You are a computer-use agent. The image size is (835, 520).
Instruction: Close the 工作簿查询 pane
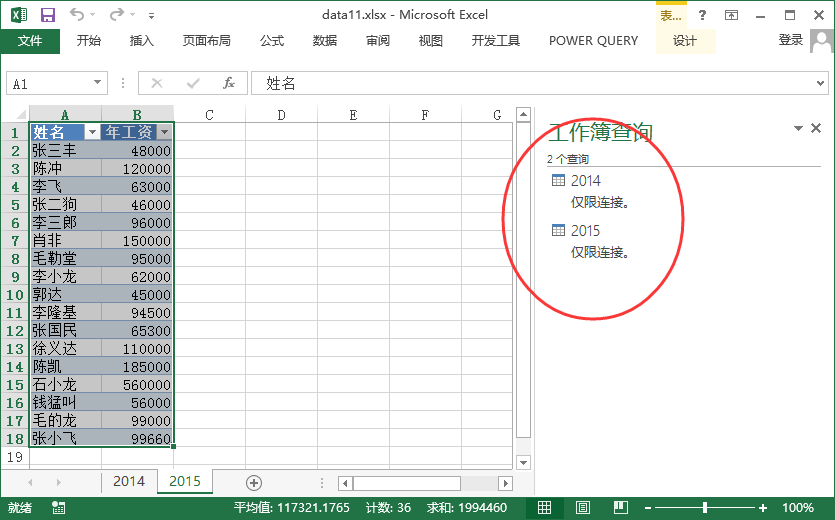click(x=816, y=128)
